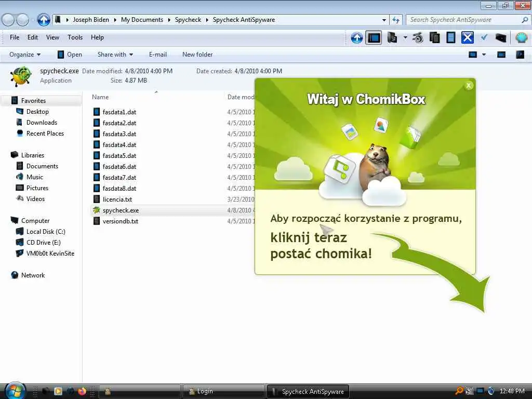The height and width of the screenshot is (399, 532).
Task: Click the New folder button
Action: coord(197,55)
